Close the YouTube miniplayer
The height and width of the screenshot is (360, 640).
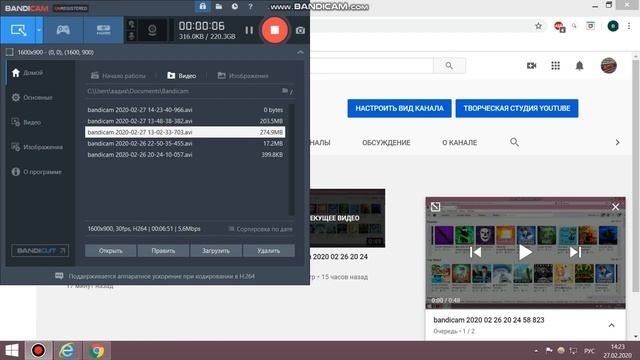click(615, 207)
